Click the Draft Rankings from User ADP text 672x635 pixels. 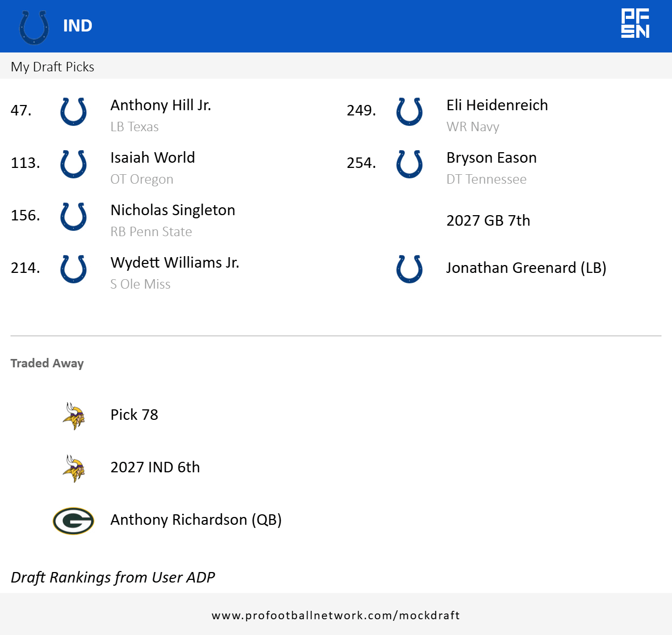(x=113, y=577)
